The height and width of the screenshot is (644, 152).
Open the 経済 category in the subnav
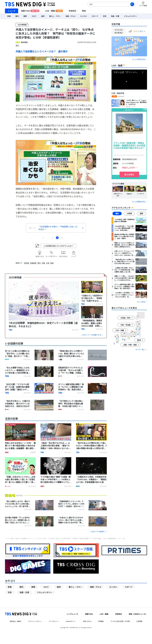click(x=43, y=16)
